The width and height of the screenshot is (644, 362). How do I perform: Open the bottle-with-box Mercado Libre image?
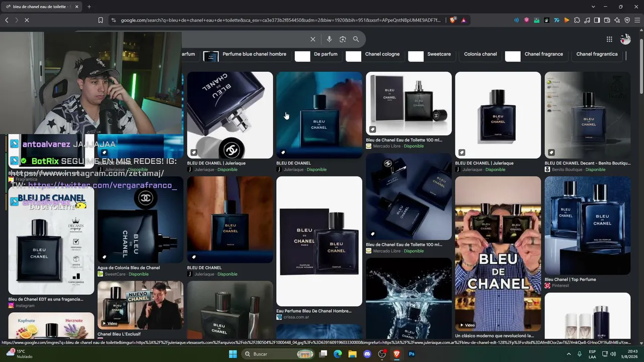409,104
